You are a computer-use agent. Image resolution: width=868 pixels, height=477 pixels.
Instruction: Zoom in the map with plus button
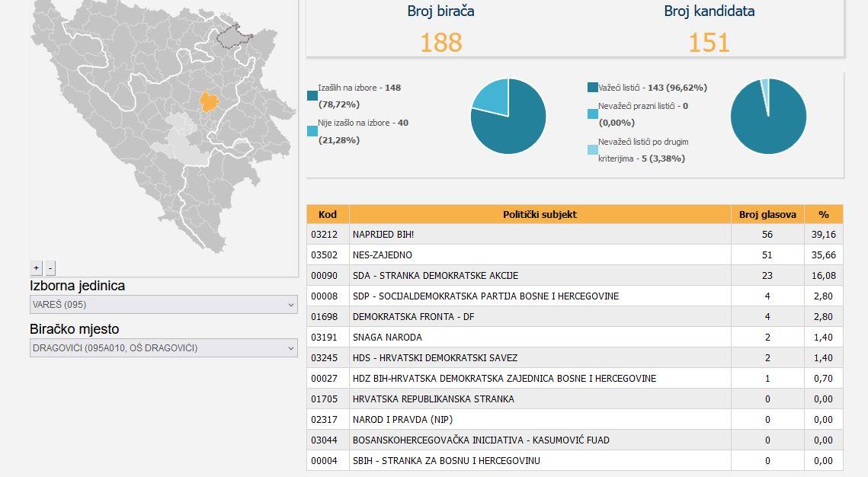pos(36,267)
